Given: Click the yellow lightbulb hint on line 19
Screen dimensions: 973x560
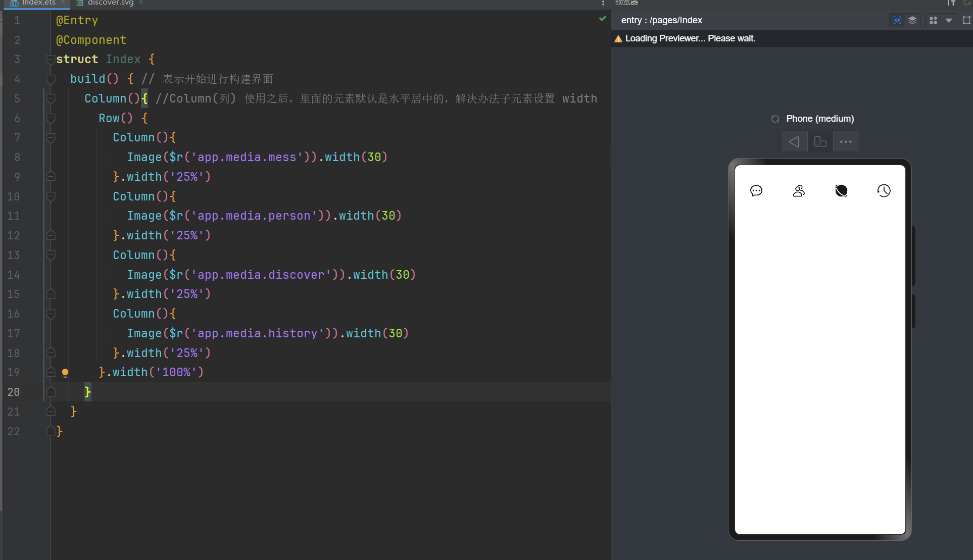Looking at the screenshot, I should pos(65,373).
